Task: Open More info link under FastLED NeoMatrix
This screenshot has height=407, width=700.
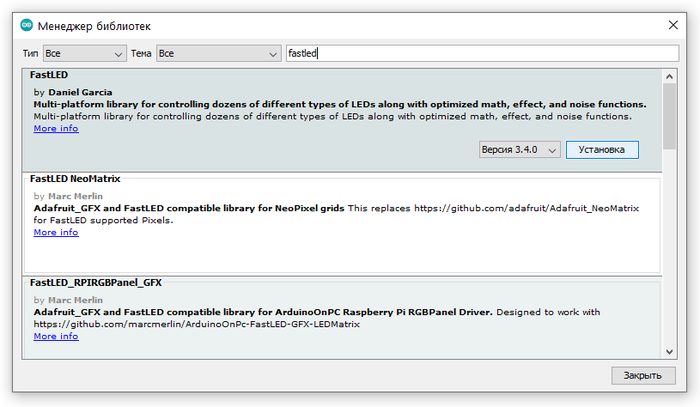Action: pos(56,232)
